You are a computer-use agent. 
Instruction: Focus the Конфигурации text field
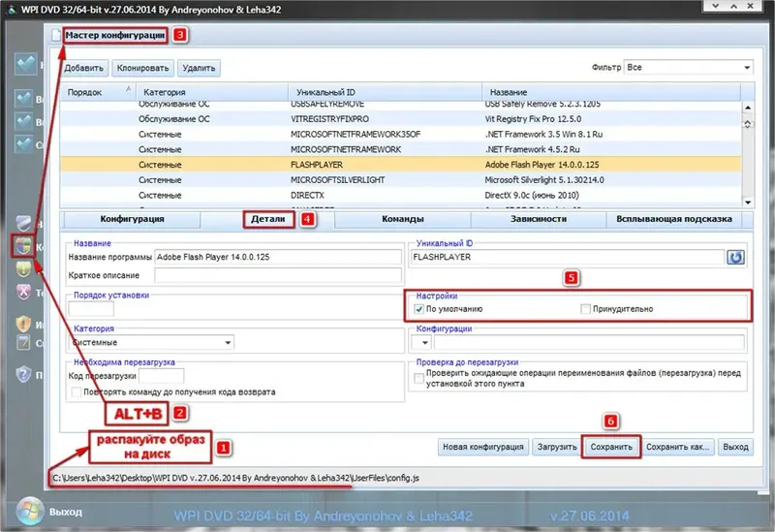(589, 342)
